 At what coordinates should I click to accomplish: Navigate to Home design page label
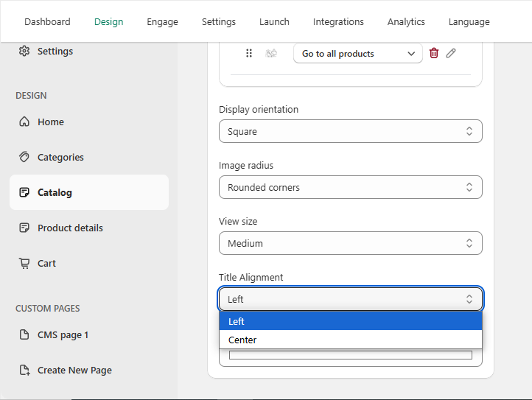pyautogui.click(x=51, y=122)
